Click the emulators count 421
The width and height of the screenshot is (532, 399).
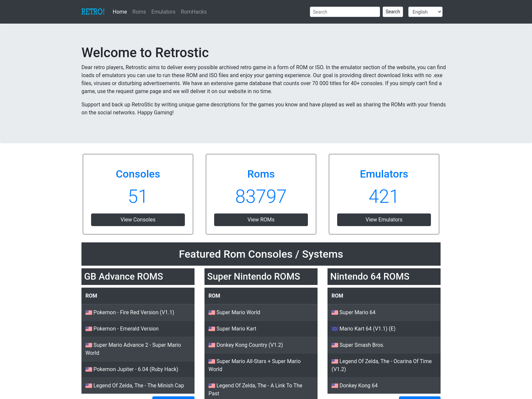pos(384,197)
